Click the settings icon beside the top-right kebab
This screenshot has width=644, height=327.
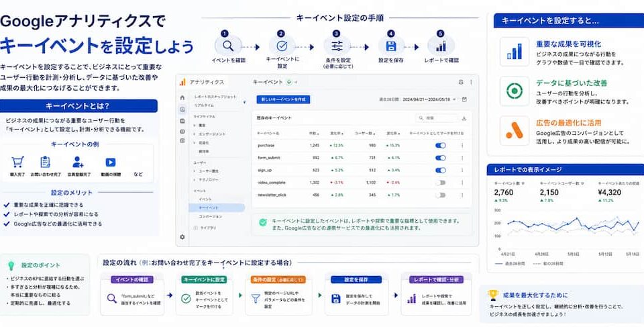pyautogui.click(x=461, y=83)
